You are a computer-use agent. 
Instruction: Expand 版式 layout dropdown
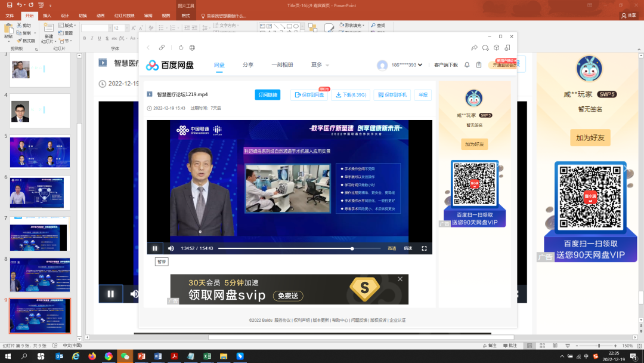[x=67, y=26]
